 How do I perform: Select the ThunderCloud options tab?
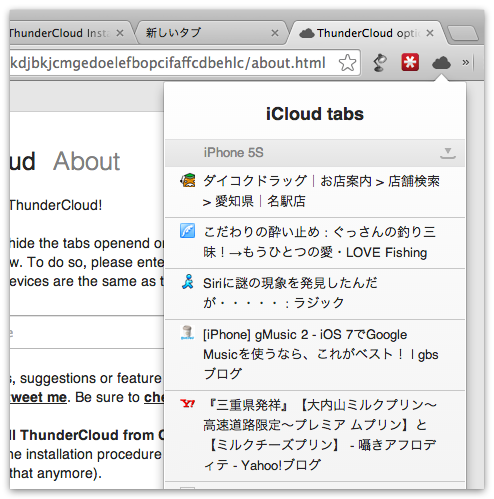coord(367,33)
